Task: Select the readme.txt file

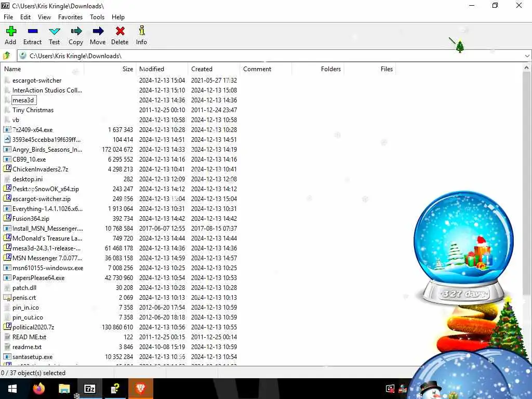Action: tap(27, 347)
